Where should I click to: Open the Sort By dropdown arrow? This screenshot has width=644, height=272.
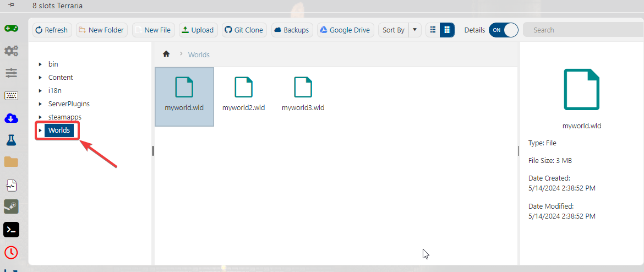tap(415, 30)
